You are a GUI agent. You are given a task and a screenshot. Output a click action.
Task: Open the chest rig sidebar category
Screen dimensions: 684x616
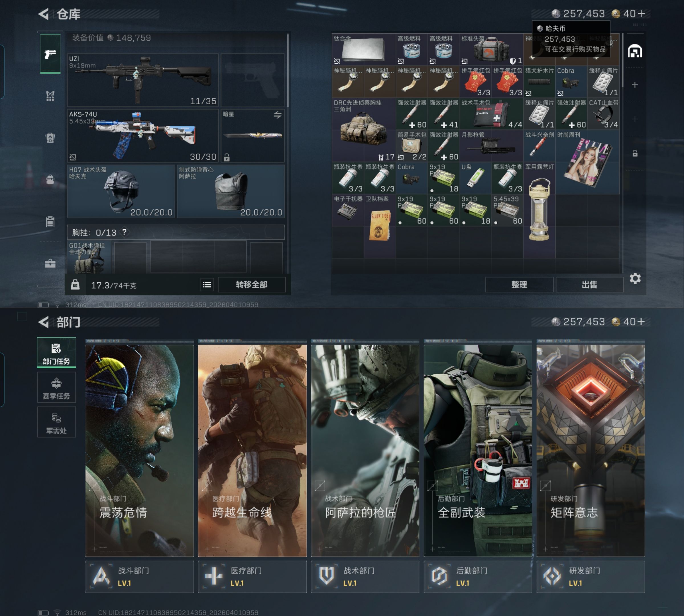(50, 96)
